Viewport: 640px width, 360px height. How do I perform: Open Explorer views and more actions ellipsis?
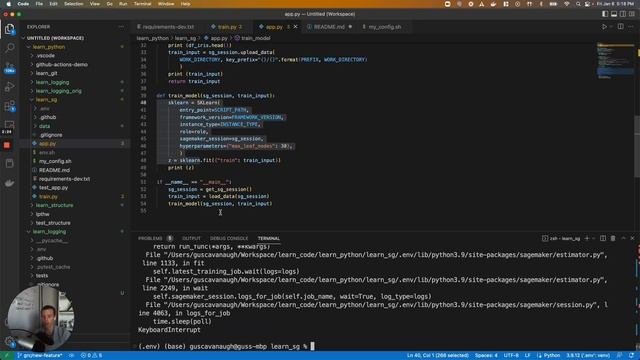click(121, 27)
